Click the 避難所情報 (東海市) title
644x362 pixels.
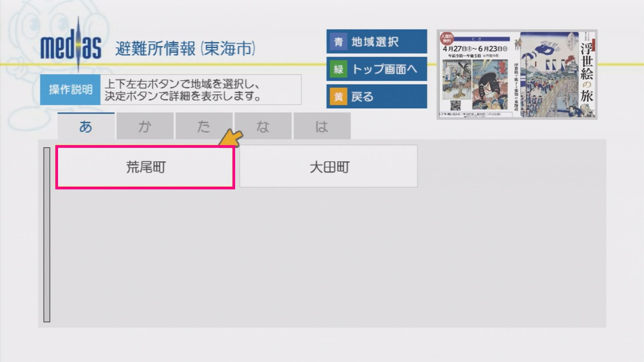185,49
